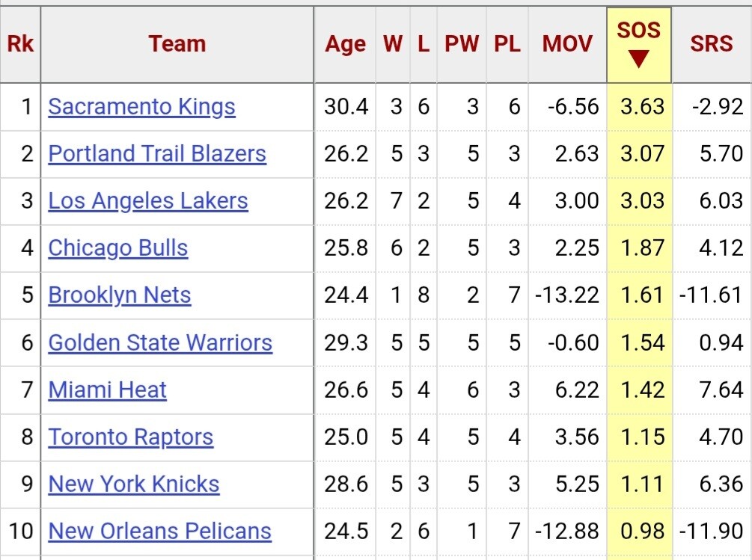Select the Brooklyn Nets link
The width and height of the screenshot is (752, 560).
click(x=119, y=295)
